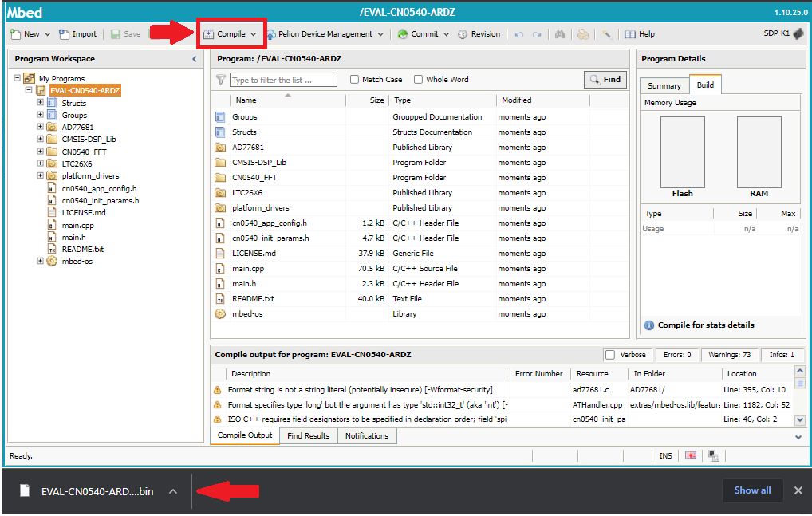
Task: Switch to the Find Results tab
Action: pos(308,435)
